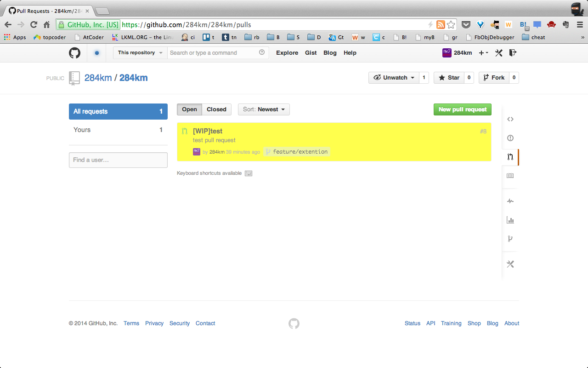Open the Code icon in right sidebar

coord(510,119)
